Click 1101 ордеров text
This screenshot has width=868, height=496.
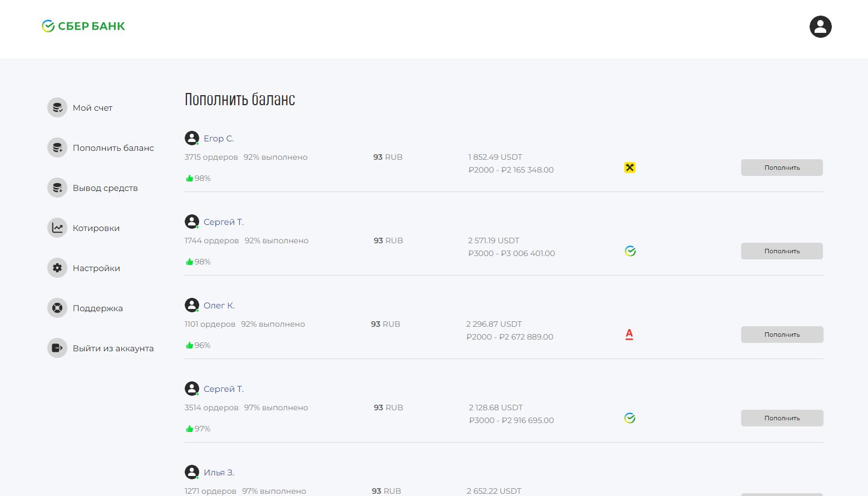coord(210,324)
